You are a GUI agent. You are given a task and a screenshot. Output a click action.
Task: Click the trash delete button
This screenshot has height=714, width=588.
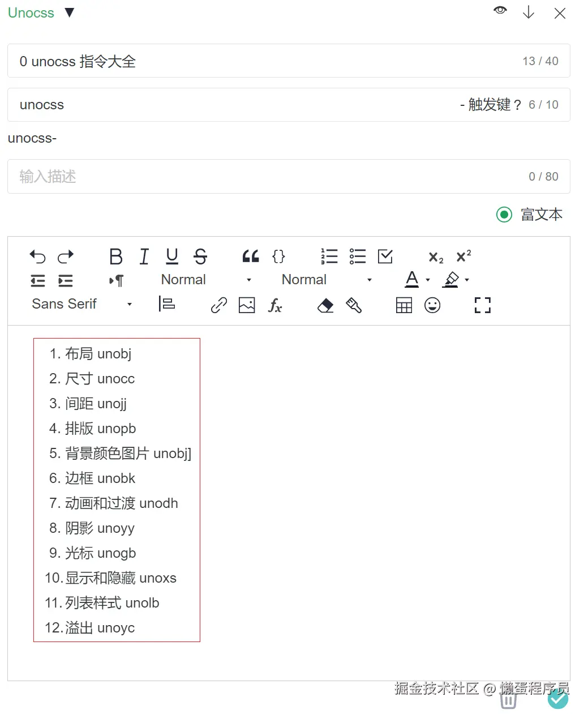tap(508, 700)
